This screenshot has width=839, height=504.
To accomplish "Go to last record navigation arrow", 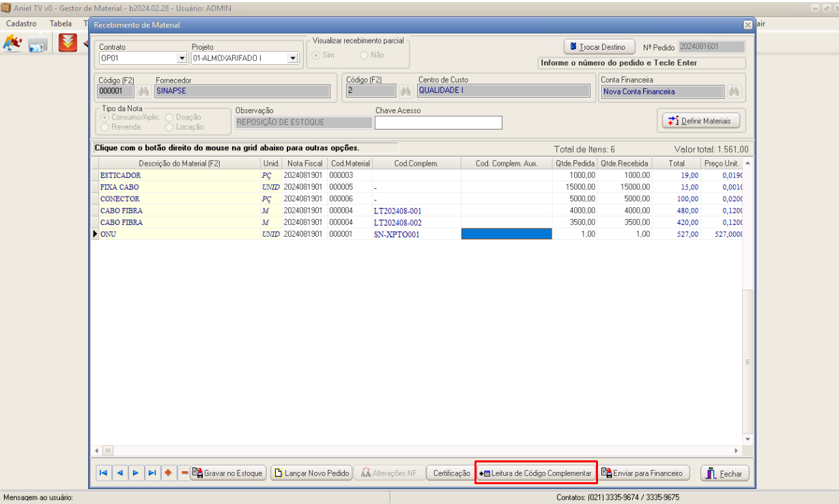I will pyautogui.click(x=152, y=473).
